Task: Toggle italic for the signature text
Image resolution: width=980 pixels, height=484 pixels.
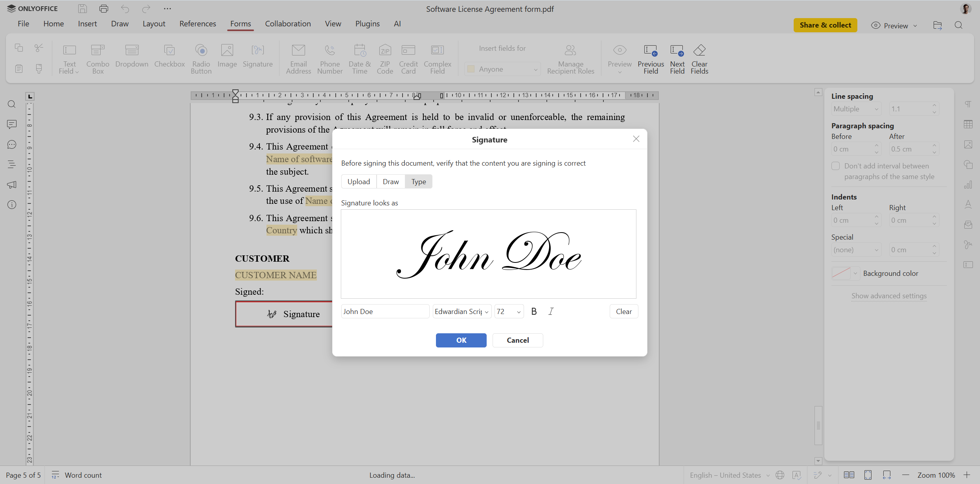Action: (x=550, y=311)
